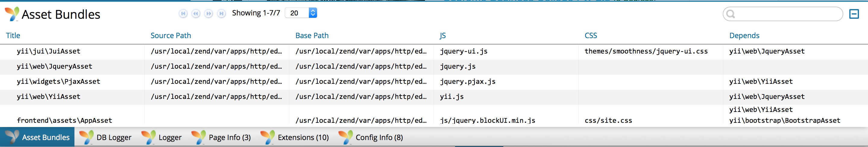Collapse the Asset Bundles panel
The image size is (868, 147).
click(x=854, y=14)
